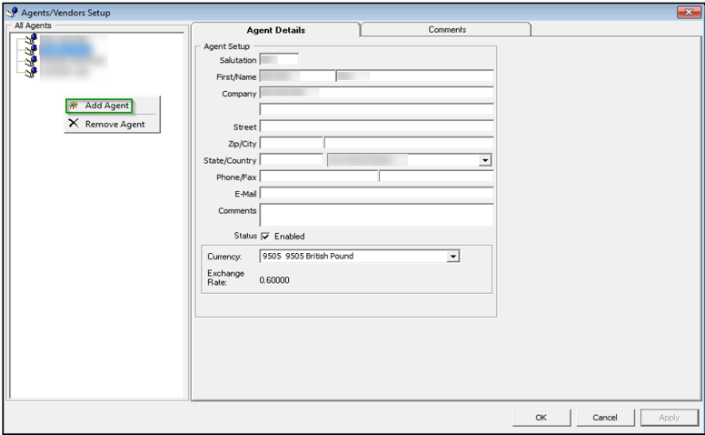The height and width of the screenshot is (435, 705).
Task: Click the Apply button
Action: pyautogui.click(x=669, y=417)
